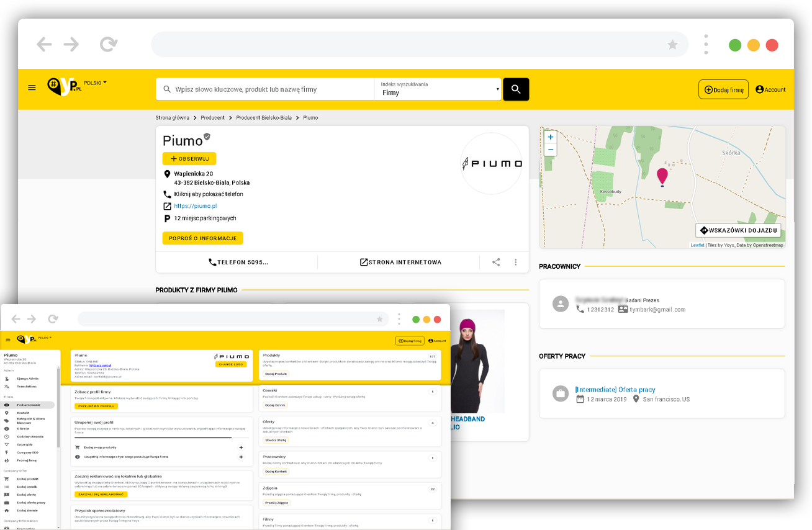Screen dimensions: 812x530
Task: Click back arrow in large browser window
Action: tap(44, 44)
